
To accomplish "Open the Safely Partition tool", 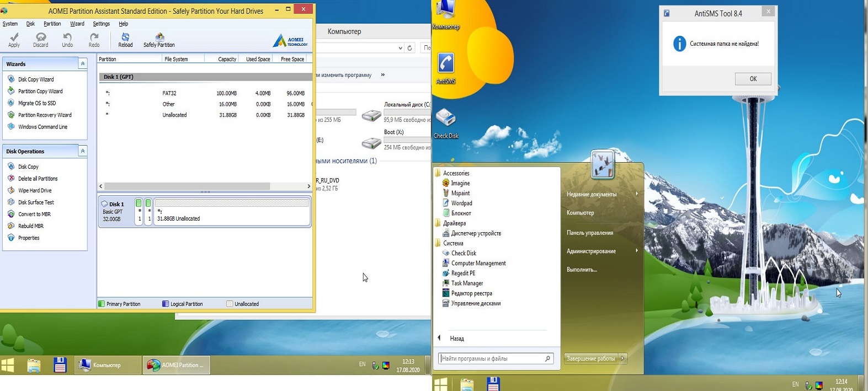I will click(159, 40).
